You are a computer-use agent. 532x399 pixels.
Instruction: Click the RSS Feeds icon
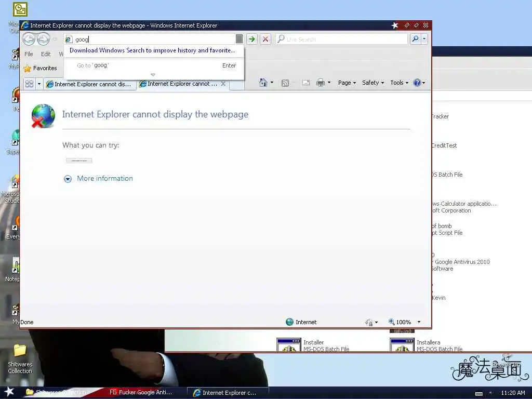click(285, 83)
